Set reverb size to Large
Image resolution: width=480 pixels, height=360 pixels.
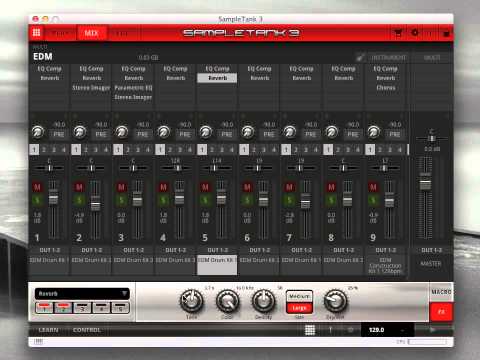tap(299, 308)
